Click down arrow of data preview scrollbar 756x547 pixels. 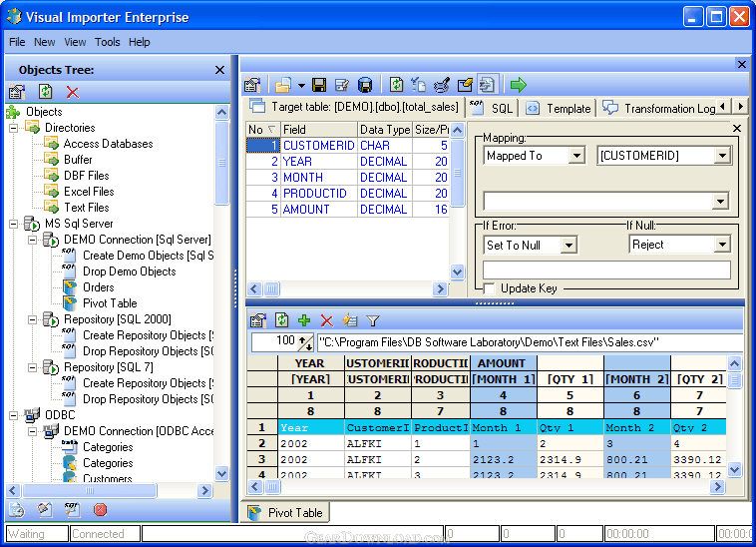coord(734,469)
